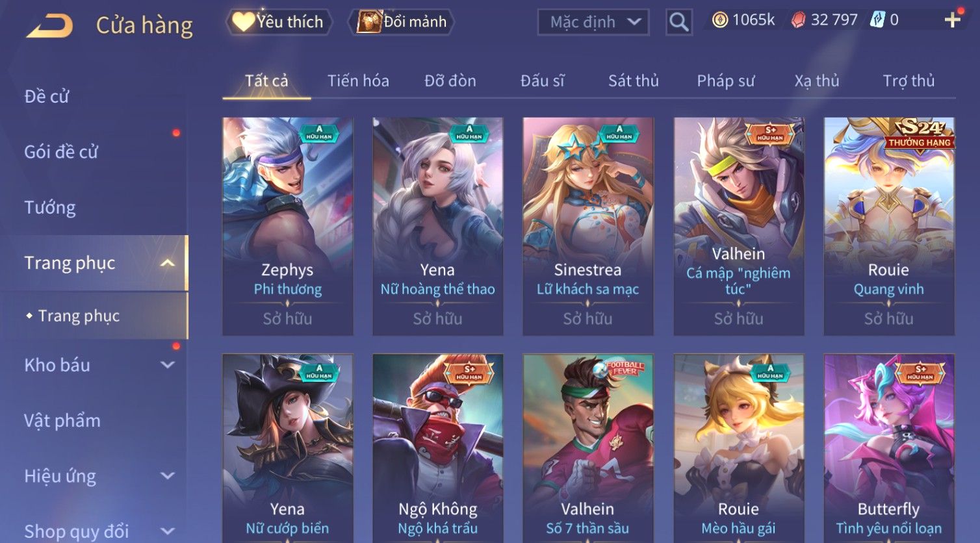The image size is (980, 543).
Task: Select the Pháp sư filter tab
Action: 726,81
